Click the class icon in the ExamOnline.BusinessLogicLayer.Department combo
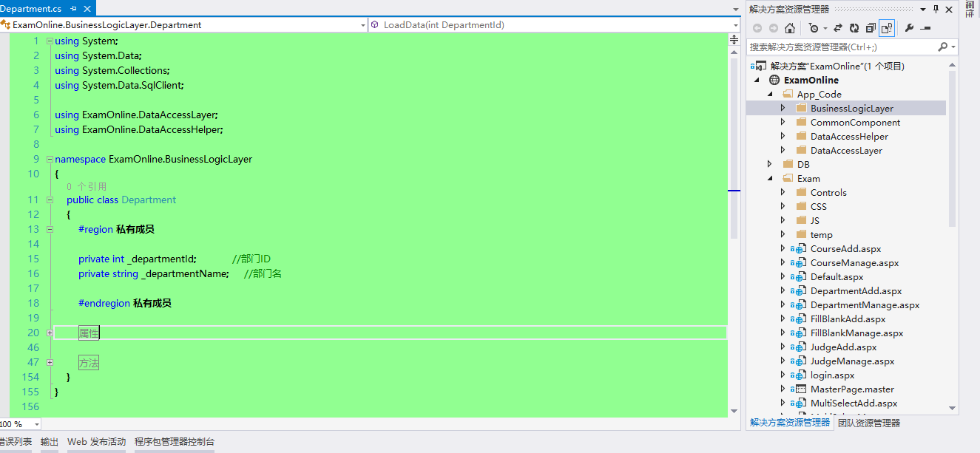This screenshot has width=980, height=453. click(5, 24)
